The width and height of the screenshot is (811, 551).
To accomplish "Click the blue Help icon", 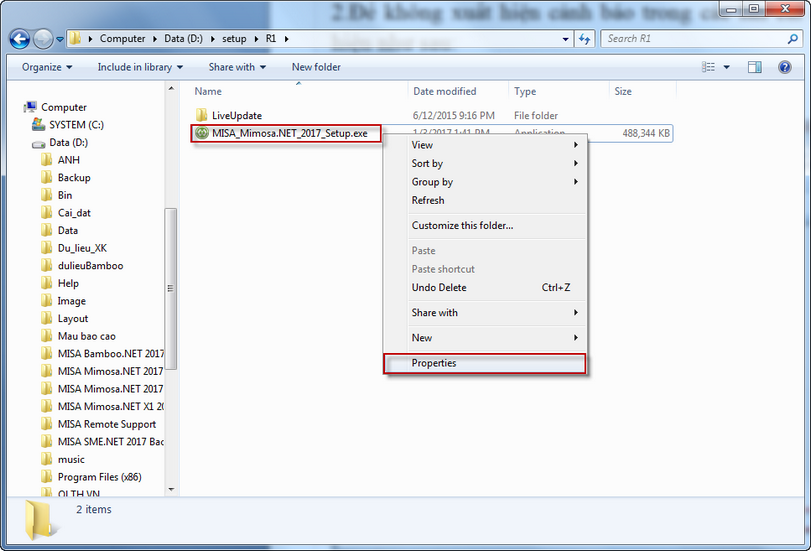I will coord(785,67).
